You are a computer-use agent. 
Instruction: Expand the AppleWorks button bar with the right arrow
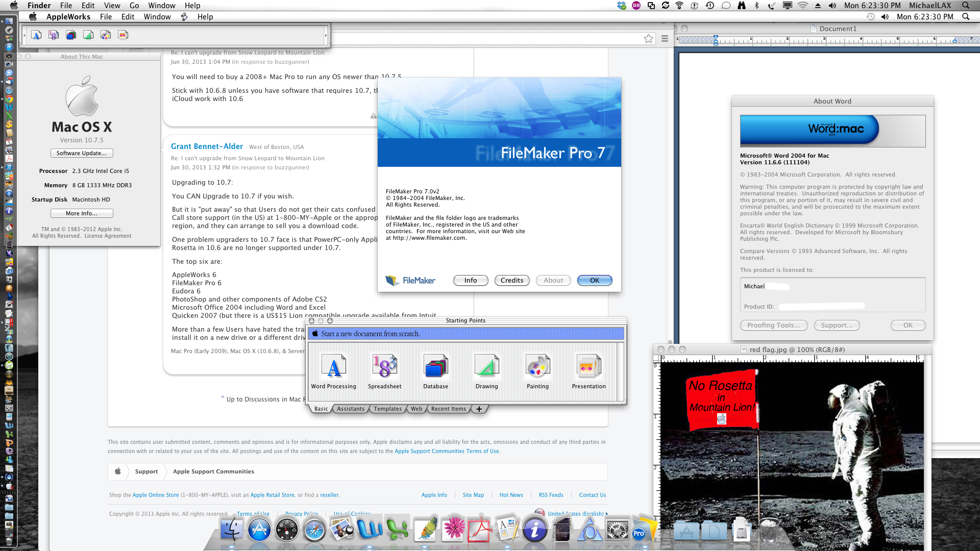click(326, 35)
